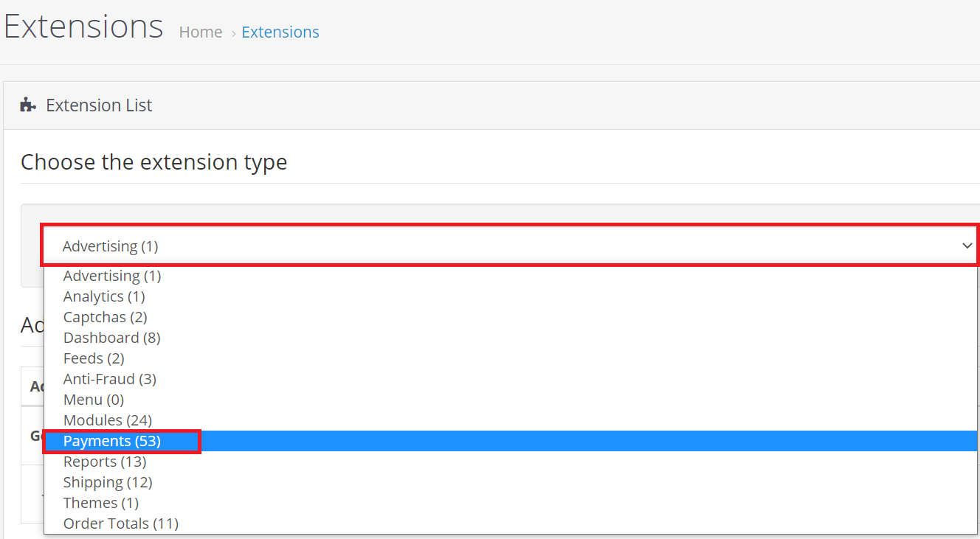Choose Analytics (1) from the list
This screenshot has height=539, width=980.
point(104,296)
